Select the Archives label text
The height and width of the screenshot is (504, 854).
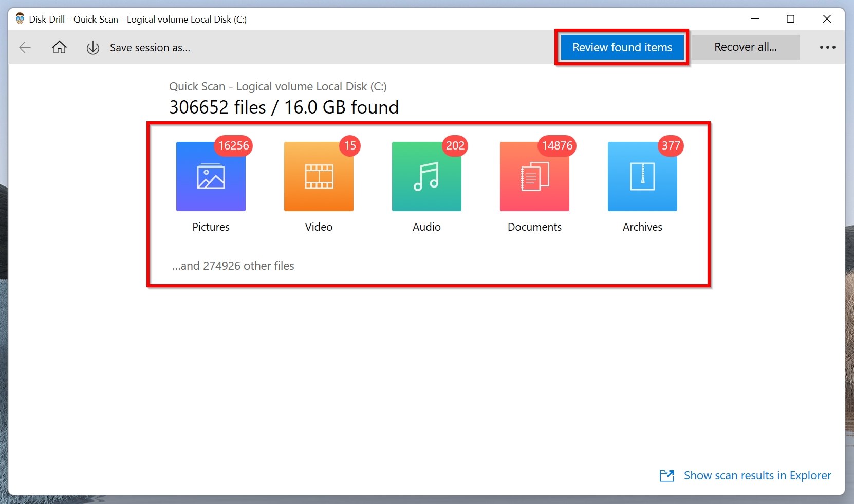click(x=642, y=227)
